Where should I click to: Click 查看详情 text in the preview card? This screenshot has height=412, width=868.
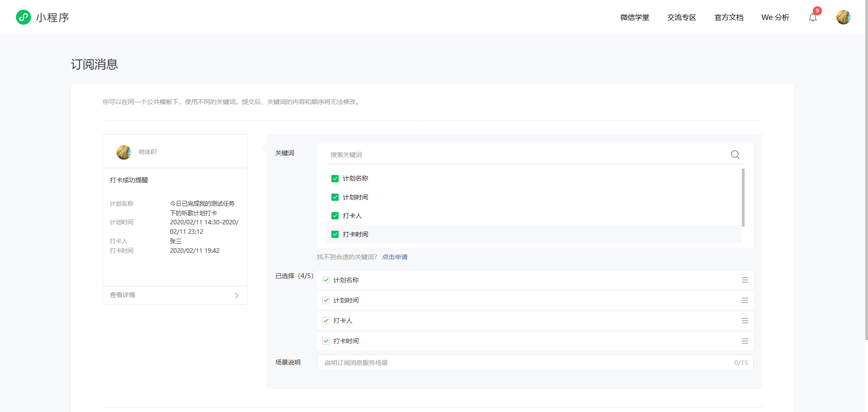(x=123, y=295)
